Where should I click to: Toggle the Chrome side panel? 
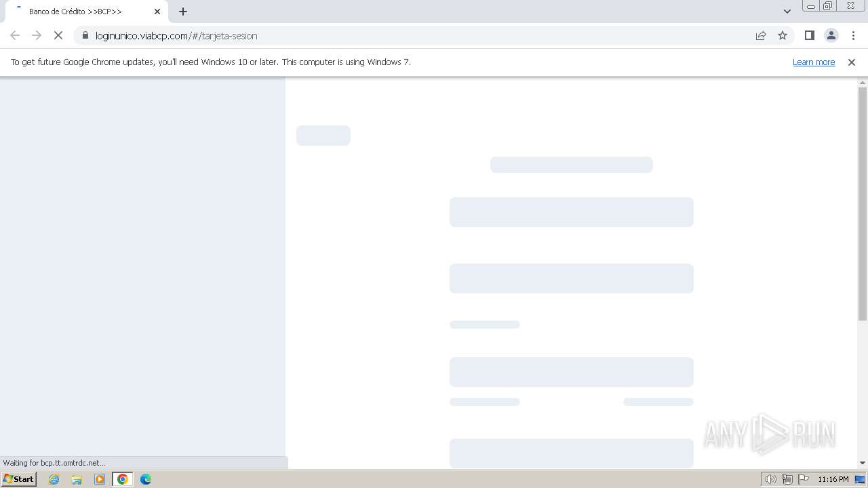click(809, 35)
